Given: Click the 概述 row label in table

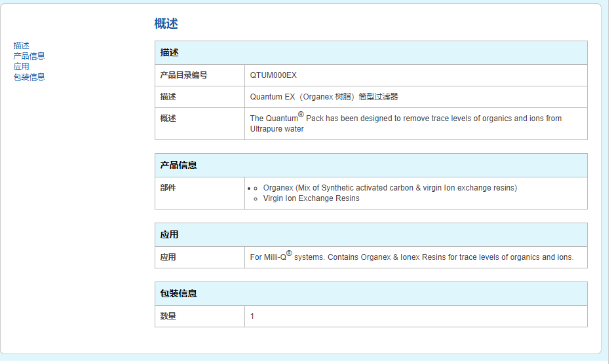Looking at the screenshot, I should pyautogui.click(x=200, y=124).
